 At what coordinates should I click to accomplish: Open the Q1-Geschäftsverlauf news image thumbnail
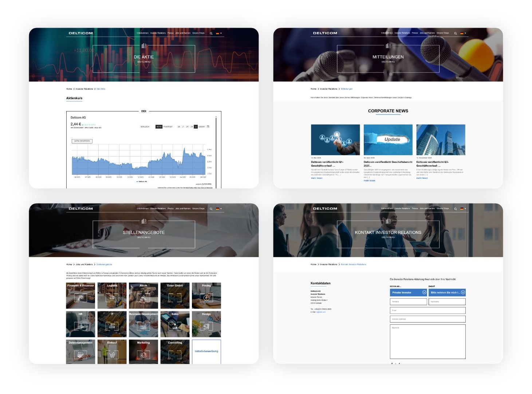point(335,140)
